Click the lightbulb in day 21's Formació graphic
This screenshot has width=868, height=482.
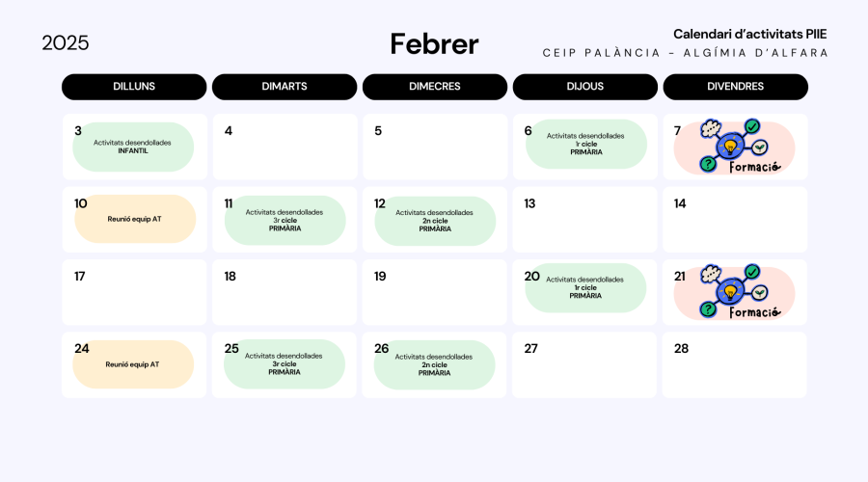coord(731,291)
